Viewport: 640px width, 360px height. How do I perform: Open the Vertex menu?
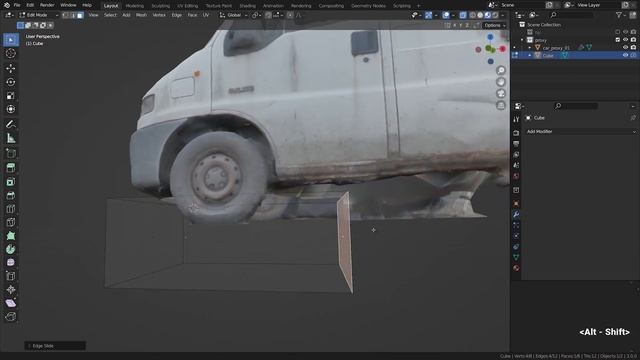point(159,15)
